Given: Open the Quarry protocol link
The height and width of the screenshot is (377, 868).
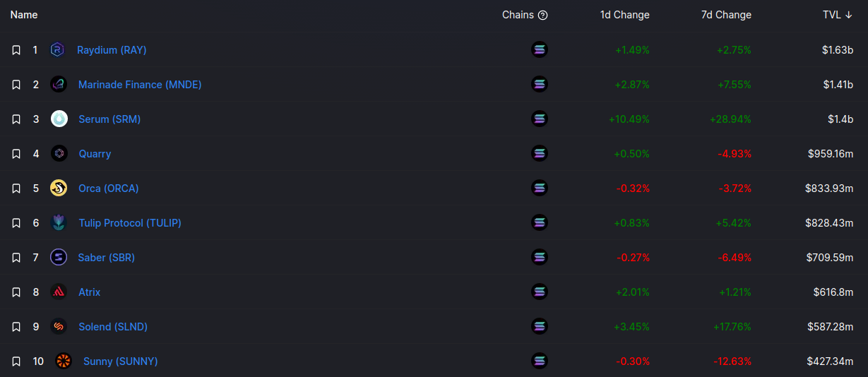Looking at the screenshot, I should pyautogui.click(x=95, y=154).
